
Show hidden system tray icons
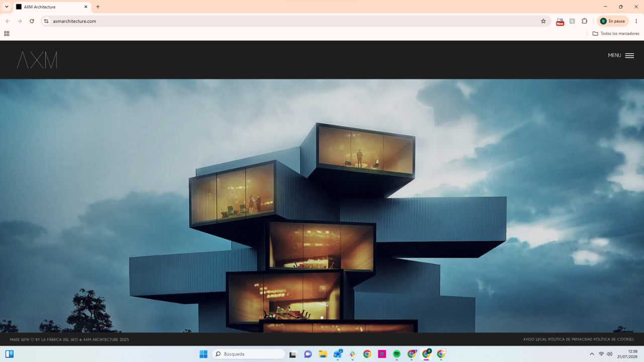[x=592, y=354]
